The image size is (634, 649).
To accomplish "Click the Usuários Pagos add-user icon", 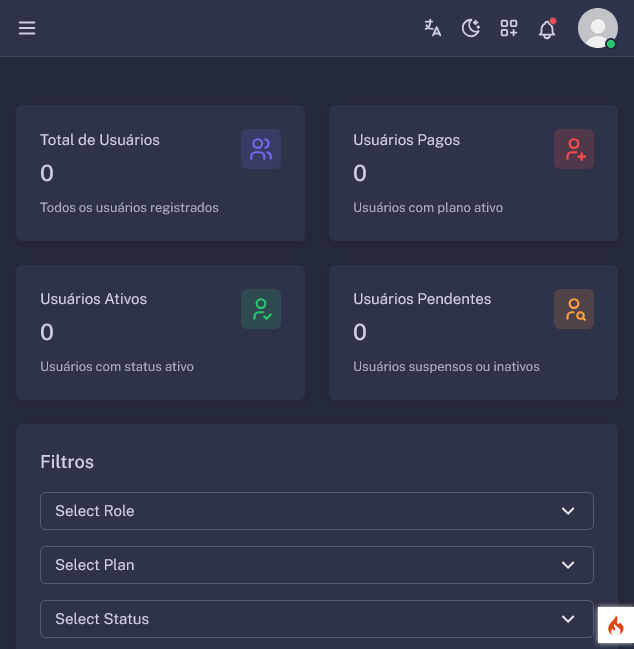I will click(x=574, y=149).
